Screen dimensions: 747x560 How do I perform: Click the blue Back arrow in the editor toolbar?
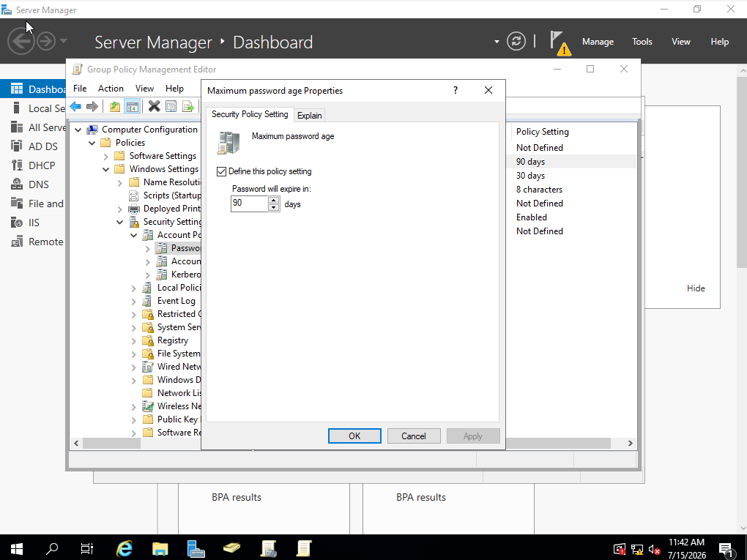point(75,106)
